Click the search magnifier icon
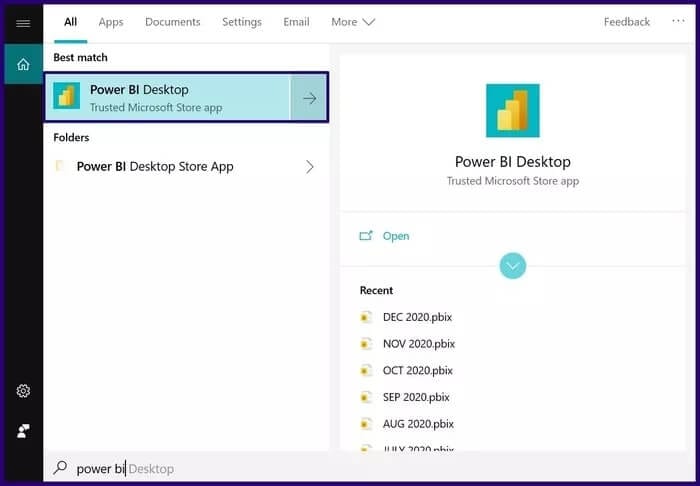The width and height of the screenshot is (700, 486). (60, 468)
